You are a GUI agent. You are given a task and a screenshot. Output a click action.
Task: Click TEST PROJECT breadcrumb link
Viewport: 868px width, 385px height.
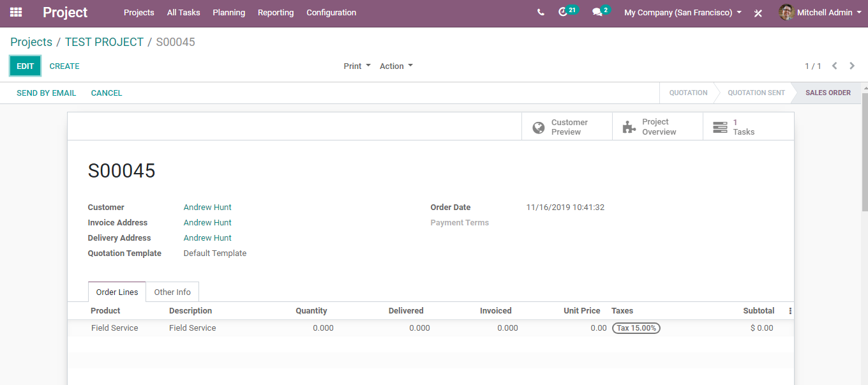pos(104,42)
